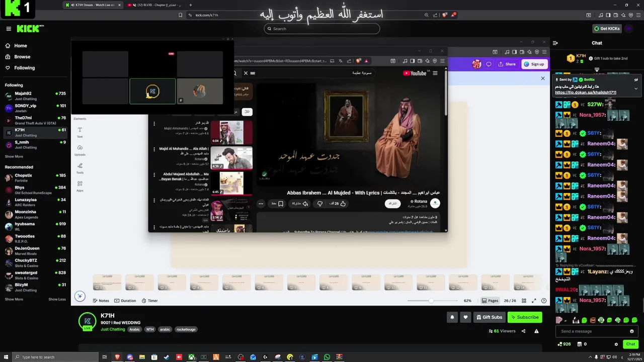Focus the Kick Search field

[322, 29]
